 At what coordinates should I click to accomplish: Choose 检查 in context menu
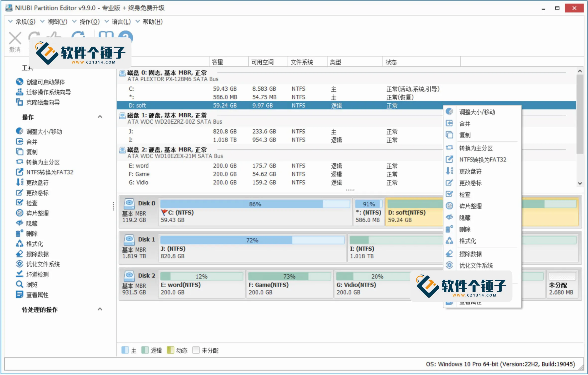click(482, 194)
